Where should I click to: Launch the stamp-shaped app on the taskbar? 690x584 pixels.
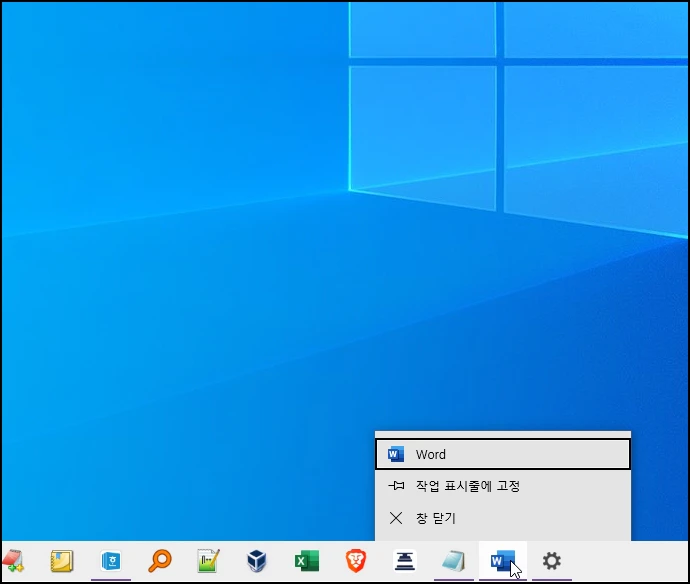click(x=405, y=561)
